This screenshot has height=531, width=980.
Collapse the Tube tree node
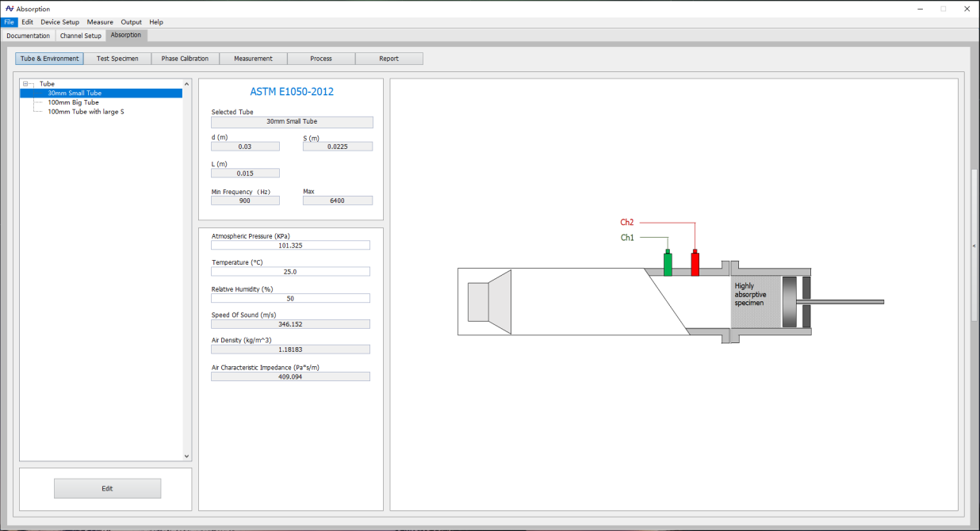click(26, 84)
